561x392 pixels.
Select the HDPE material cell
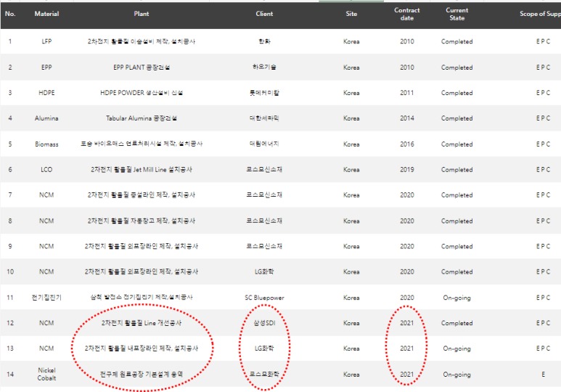pyautogui.click(x=46, y=93)
